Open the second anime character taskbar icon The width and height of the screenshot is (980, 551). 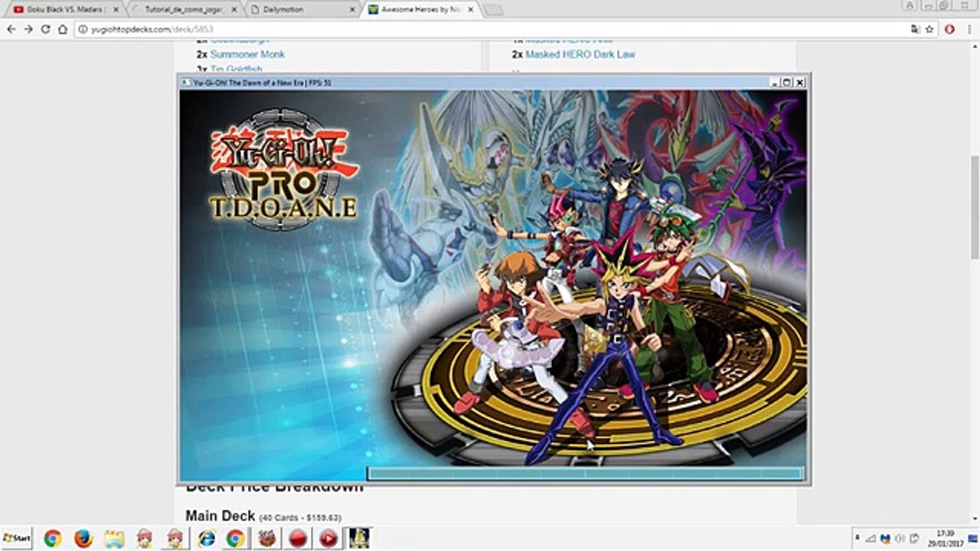pyautogui.click(x=175, y=538)
